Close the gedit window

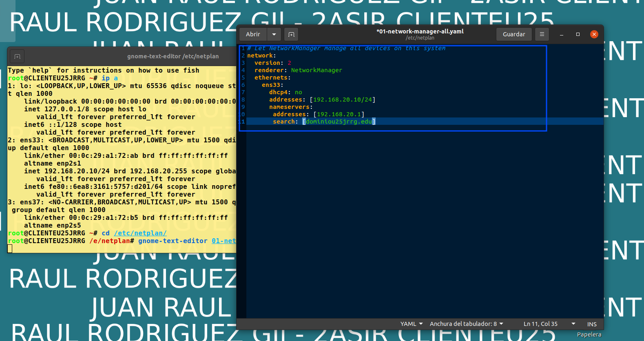pos(594,34)
